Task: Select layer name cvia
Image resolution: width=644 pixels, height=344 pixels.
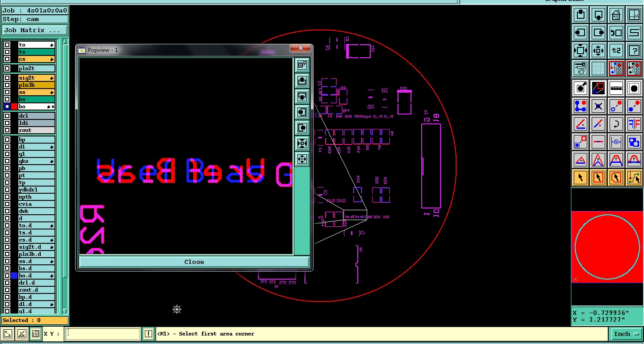Action: tap(36, 204)
